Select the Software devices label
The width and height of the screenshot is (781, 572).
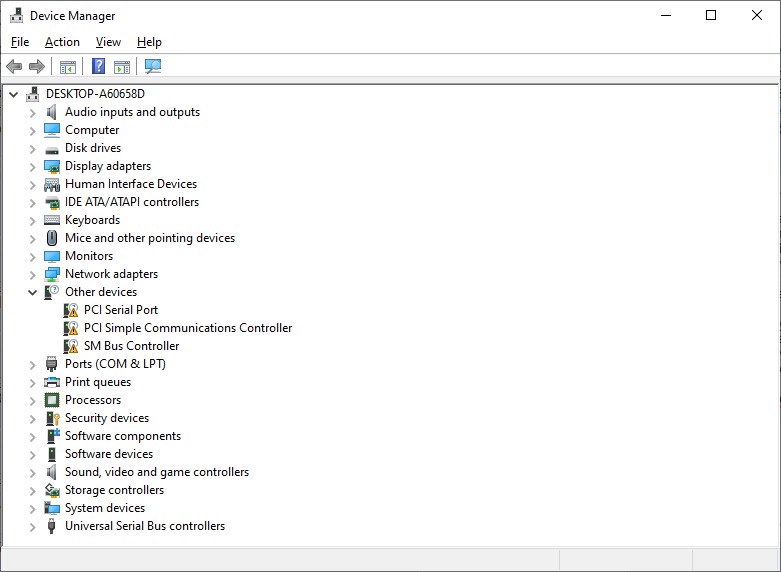point(109,454)
